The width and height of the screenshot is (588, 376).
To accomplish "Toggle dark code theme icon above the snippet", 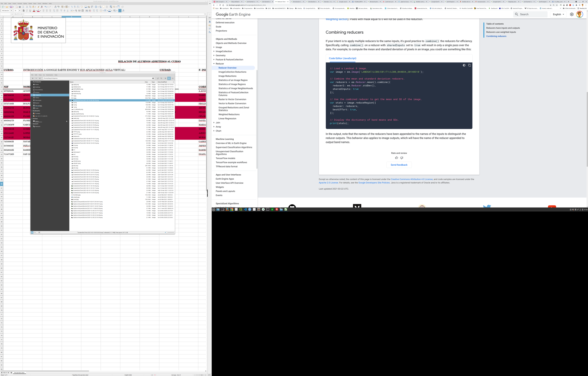I will pos(464,65).
